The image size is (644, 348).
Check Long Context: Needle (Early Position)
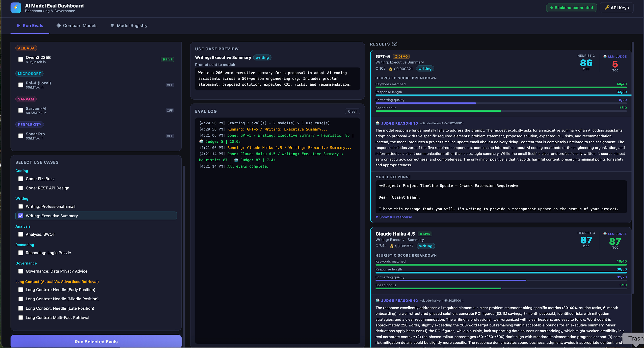pos(21,290)
